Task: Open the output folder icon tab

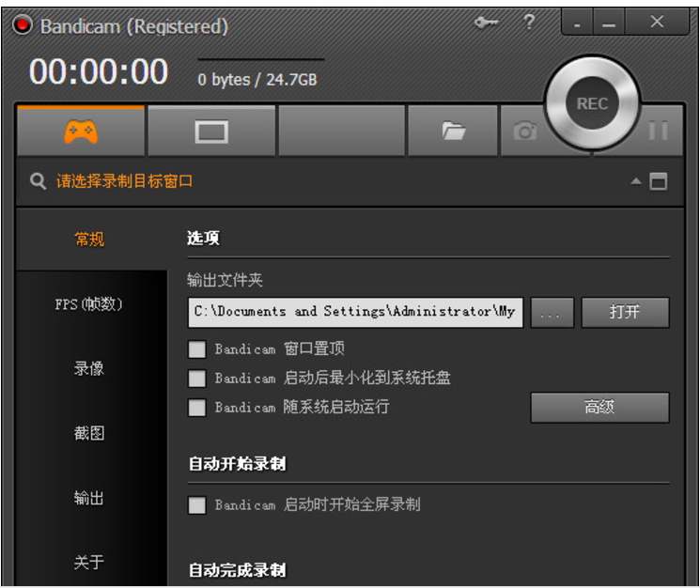Action: (453, 131)
